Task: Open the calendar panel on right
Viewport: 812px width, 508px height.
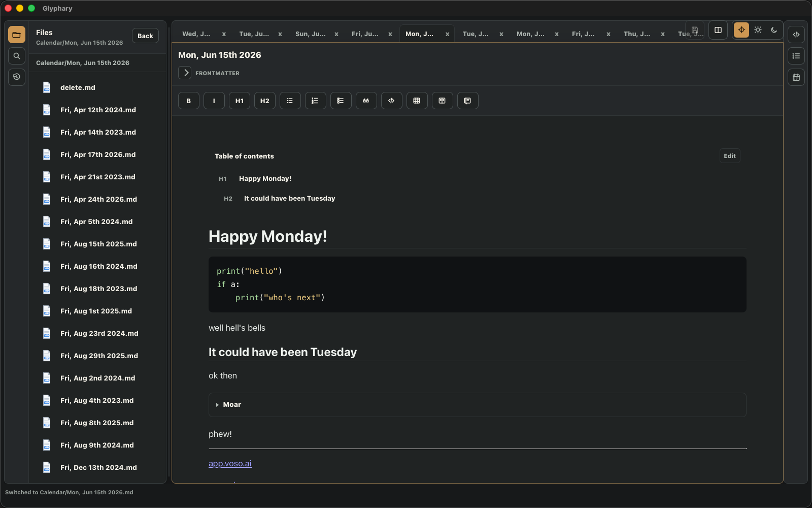Action: [x=796, y=77]
